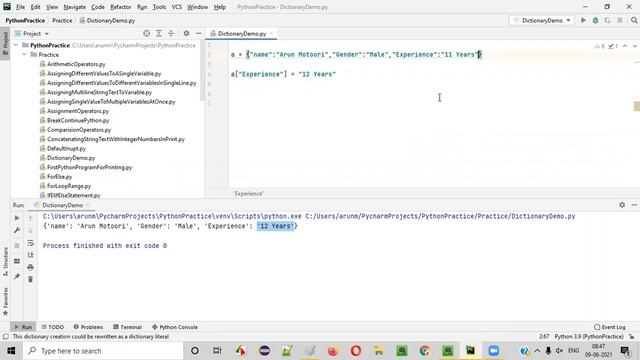Open the run configuration dropdown DictionaryDemo
The width and height of the screenshot is (640, 360).
tap(542, 20)
